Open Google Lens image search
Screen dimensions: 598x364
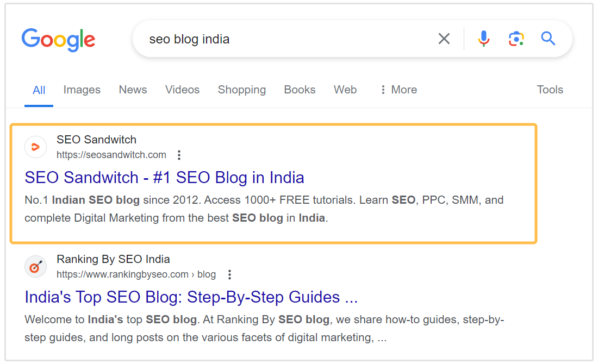tap(516, 39)
